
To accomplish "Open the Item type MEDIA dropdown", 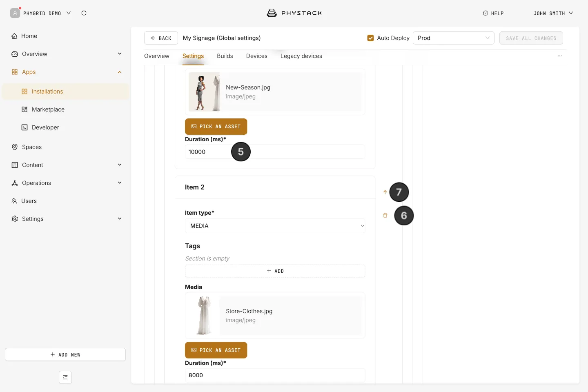I will pyautogui.click(x=275, y=226).
